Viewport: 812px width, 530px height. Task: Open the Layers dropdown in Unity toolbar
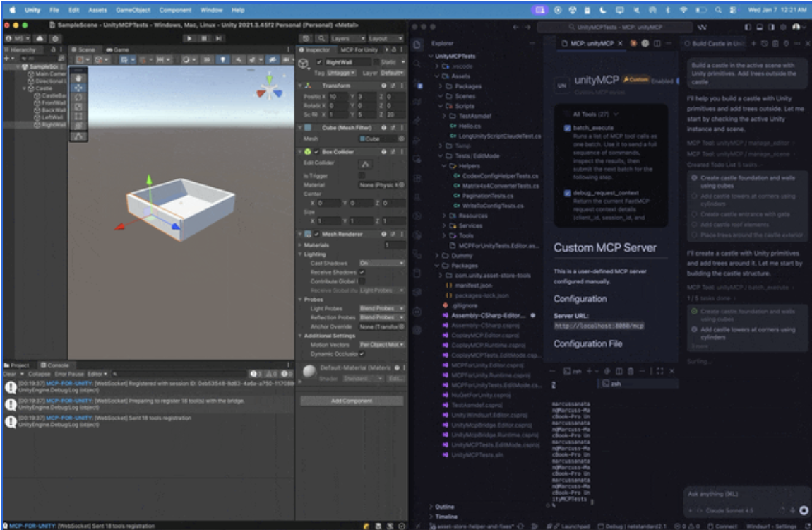[348, 38]
